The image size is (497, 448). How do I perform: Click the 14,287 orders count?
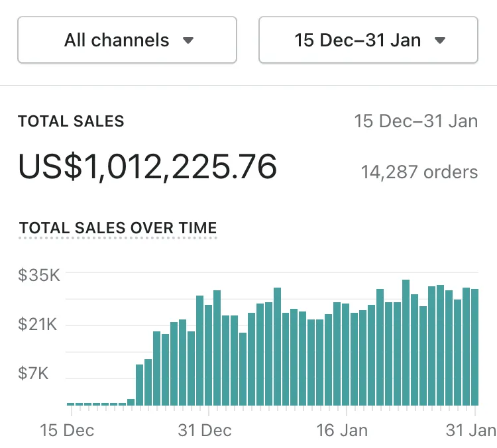pyautogui.click(x=419, y=172)
